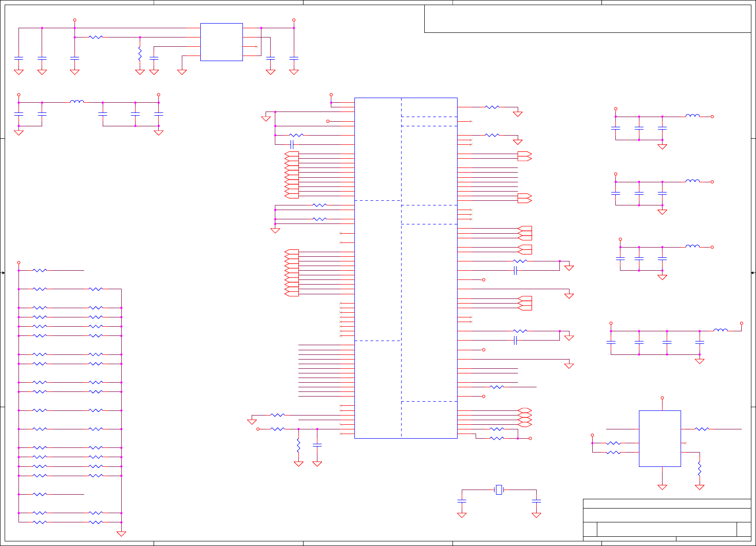Select the ground symbol under the resistor array
Viewport: 756px width, 546px height.
point(121,534)
